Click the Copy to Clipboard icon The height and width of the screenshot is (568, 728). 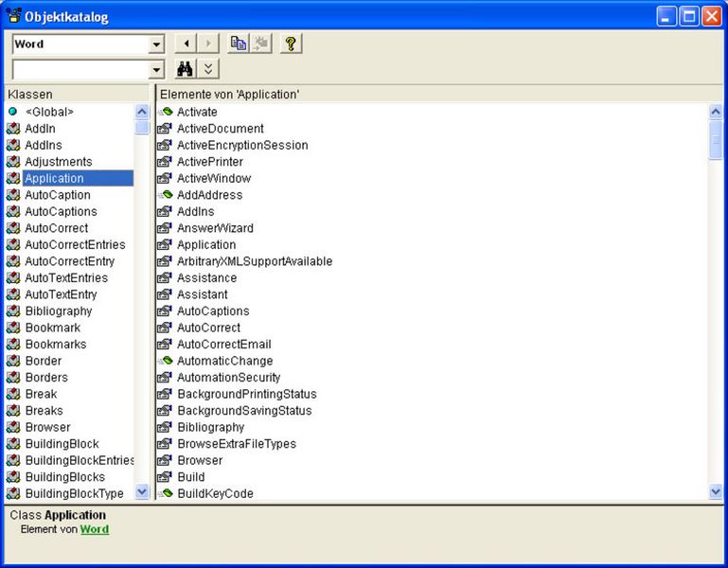coord(239,44)
